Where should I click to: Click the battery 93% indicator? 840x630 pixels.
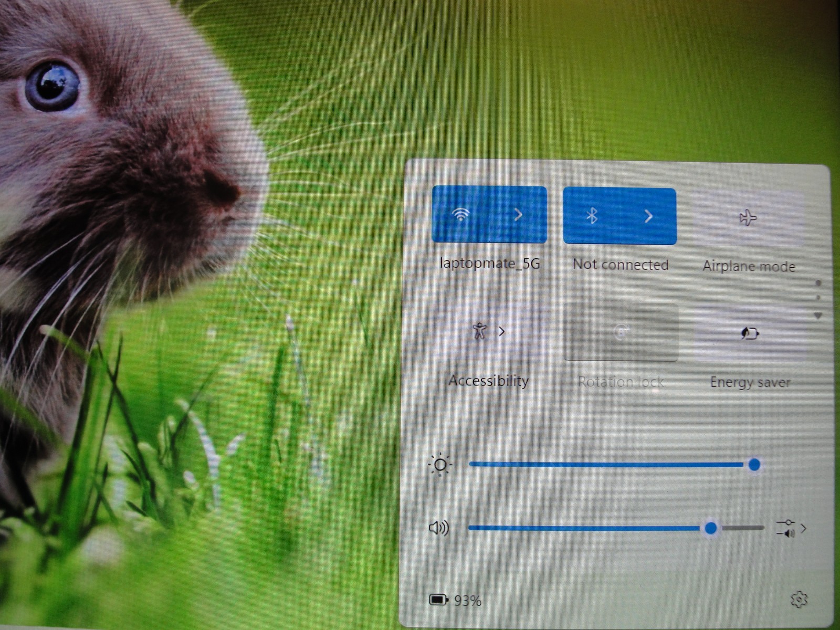point(455,600)
